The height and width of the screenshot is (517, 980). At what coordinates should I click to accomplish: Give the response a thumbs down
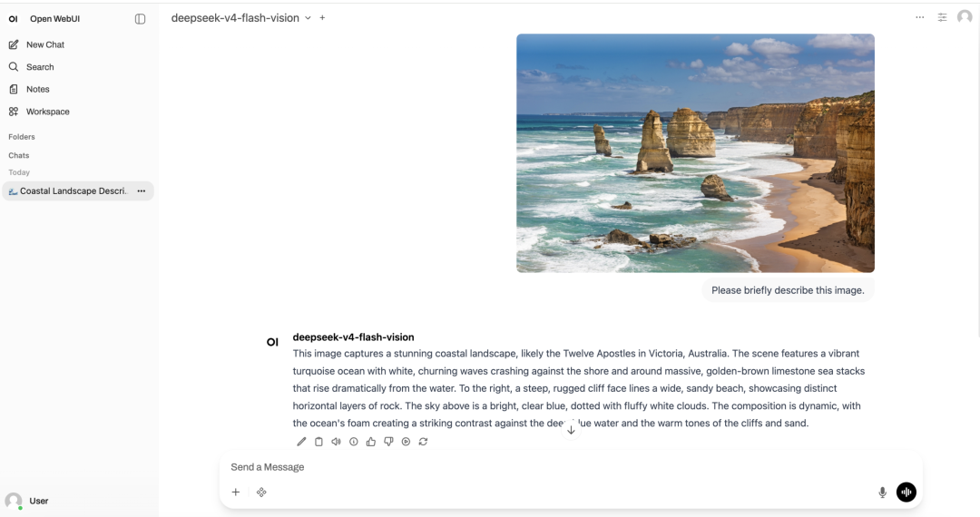tap(388, 442)
